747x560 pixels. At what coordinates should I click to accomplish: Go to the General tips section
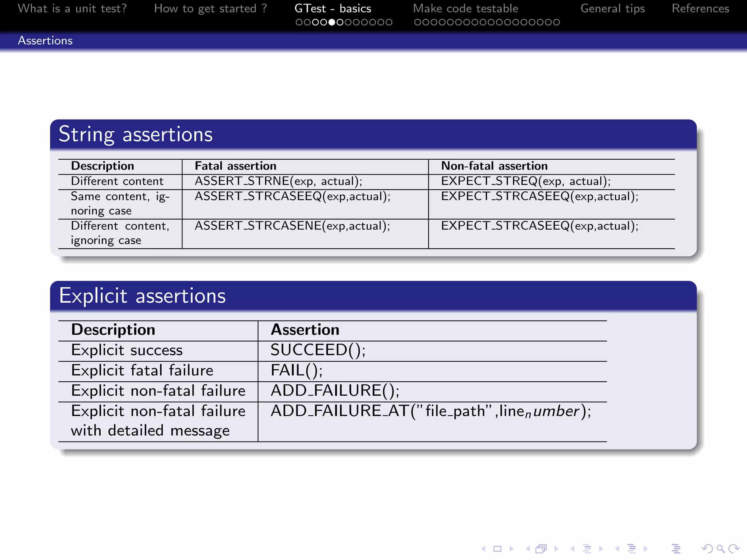(x=612, y=8)
